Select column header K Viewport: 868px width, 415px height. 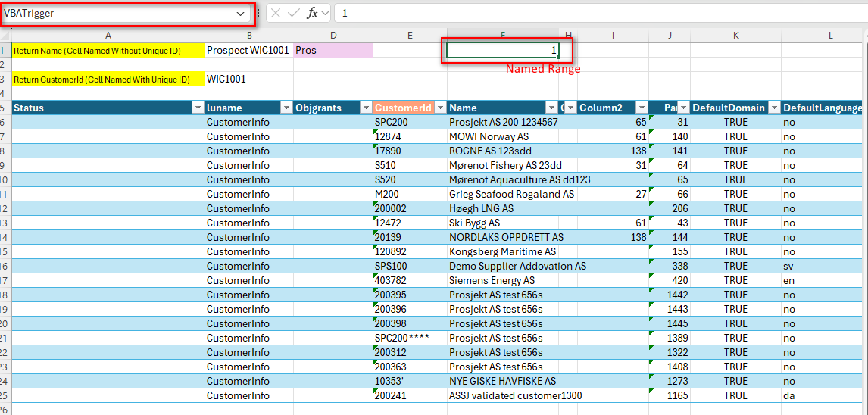tap(735, 35)
